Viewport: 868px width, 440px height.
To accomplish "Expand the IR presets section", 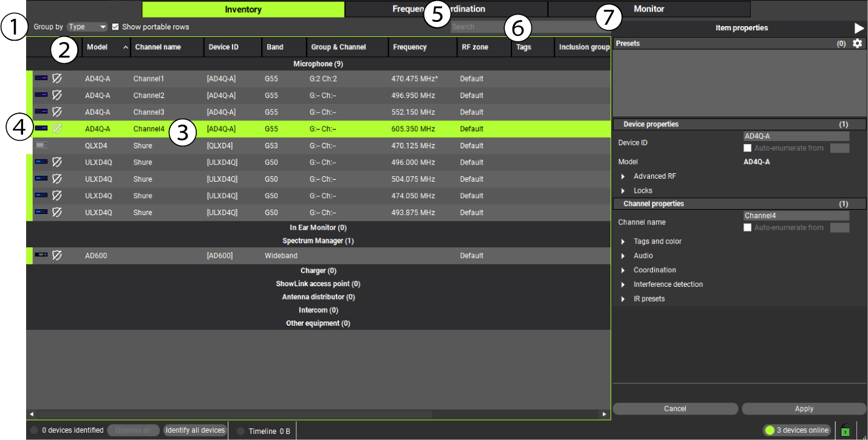I will point(623,299).
